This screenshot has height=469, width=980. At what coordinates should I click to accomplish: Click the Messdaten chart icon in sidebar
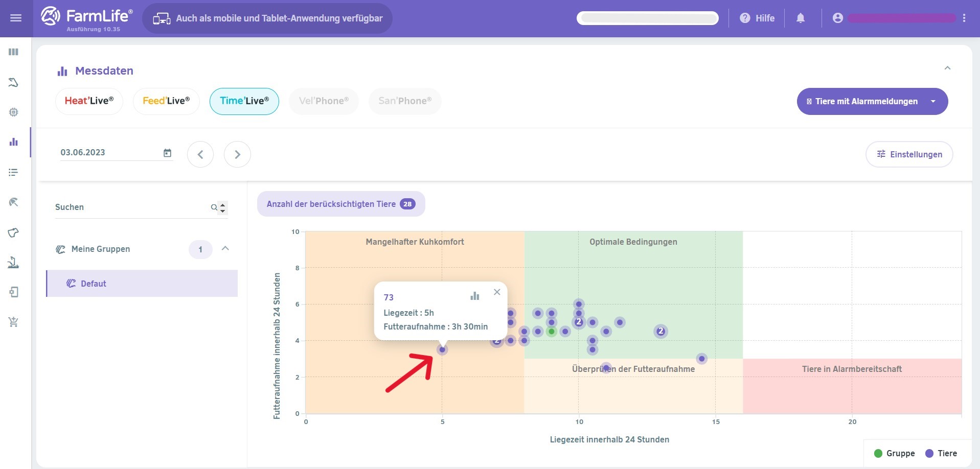coord(14,142)
